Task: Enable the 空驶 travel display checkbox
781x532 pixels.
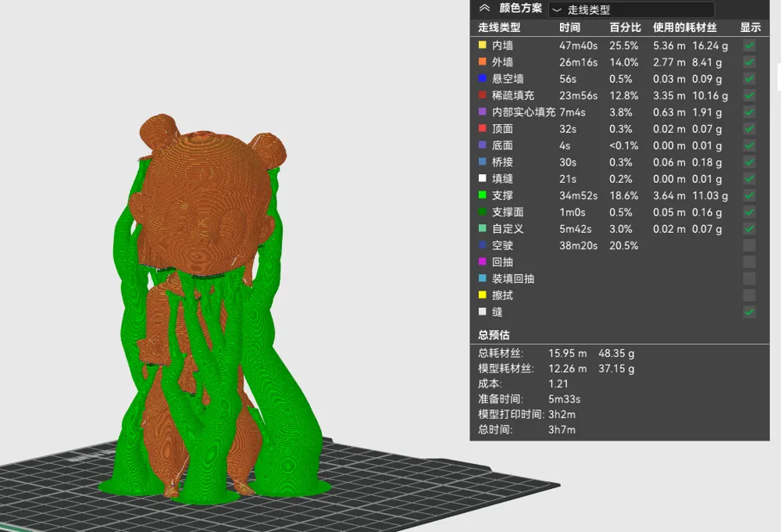Action: [x=749, y=245]
